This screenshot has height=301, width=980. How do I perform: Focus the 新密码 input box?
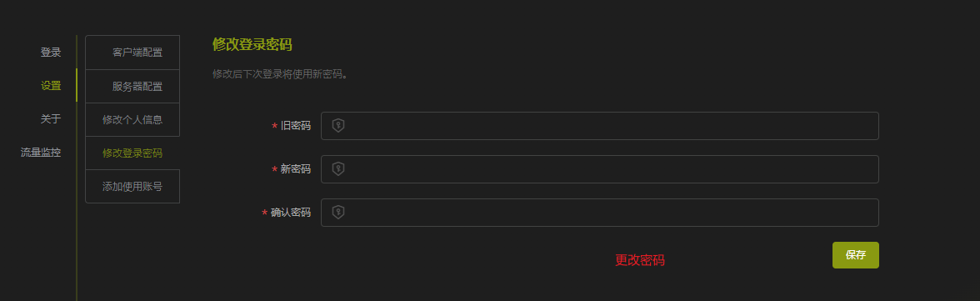coord(599,169)
